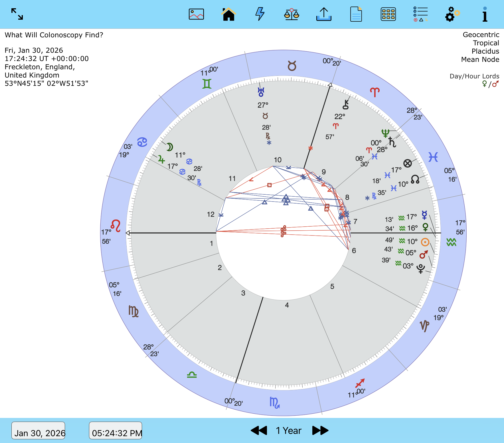
Task: Click the info 'i' icon
Action: coord(485,14)
